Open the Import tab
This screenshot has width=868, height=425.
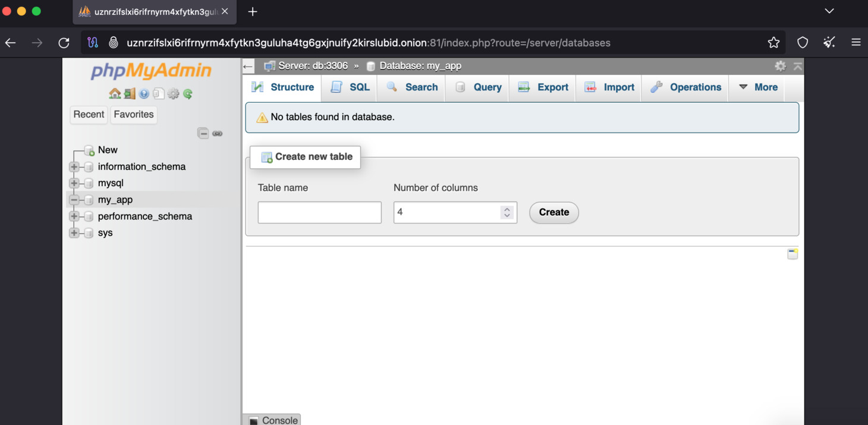pyautogui.click(x=609, y=87)
